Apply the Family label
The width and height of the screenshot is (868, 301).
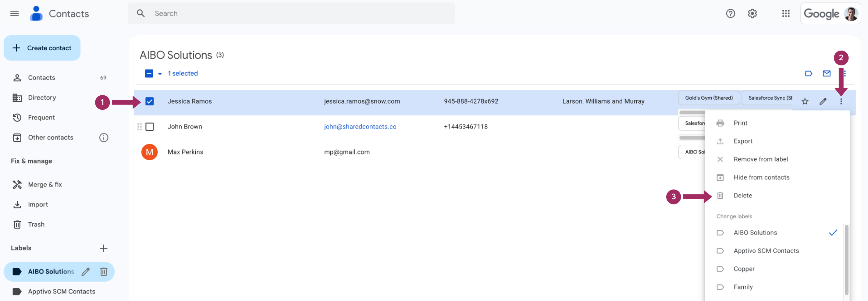tap(774, 287)
